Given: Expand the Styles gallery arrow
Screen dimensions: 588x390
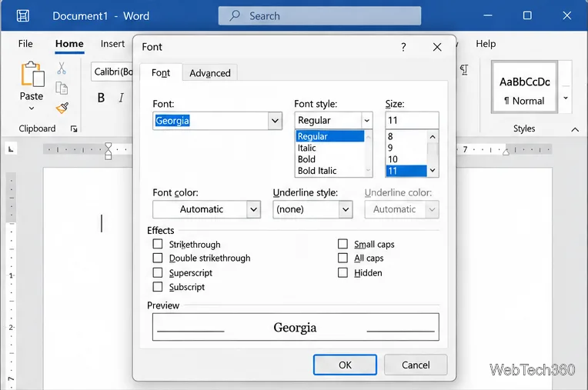Looking at the screenshot, I should [x=566, y=98].
